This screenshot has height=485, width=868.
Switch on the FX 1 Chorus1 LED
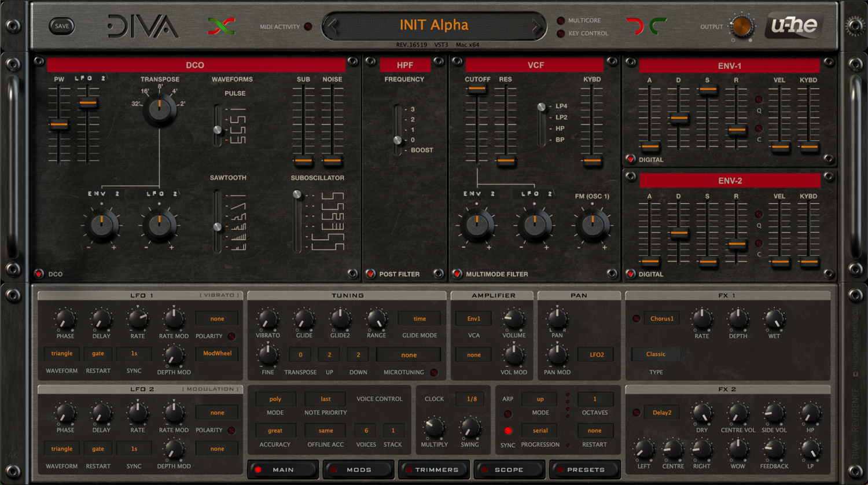pyautogui.click(x=637, y=319)
